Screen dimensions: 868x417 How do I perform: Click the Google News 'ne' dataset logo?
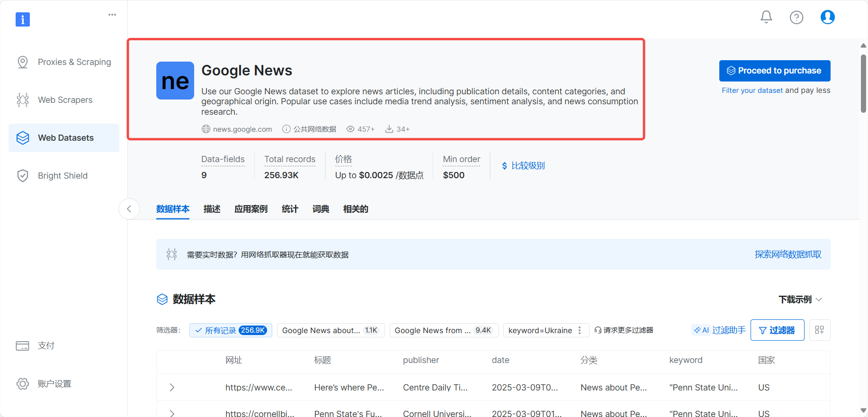[x=175, y=81]
